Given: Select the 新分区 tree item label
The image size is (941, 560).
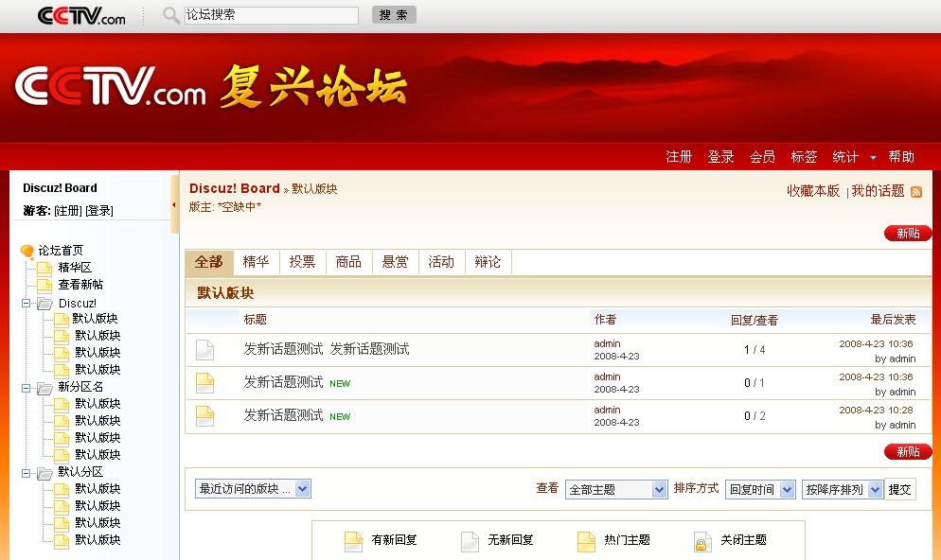Looking at the screenshot, I should coord(80,387).
